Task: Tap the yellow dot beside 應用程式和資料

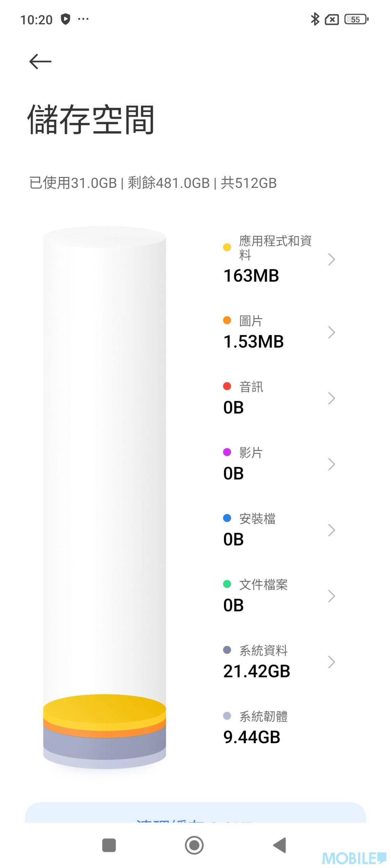Action: 227,247
